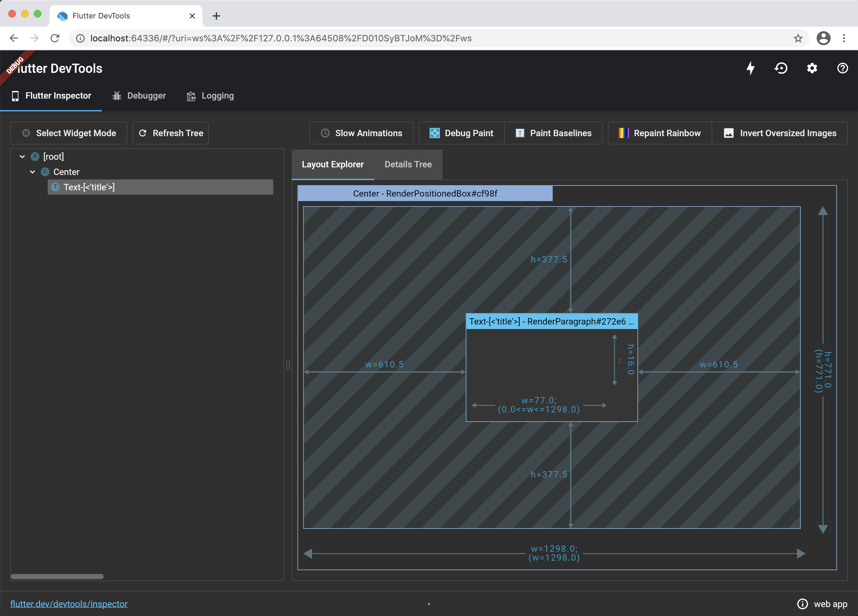Click the DevTools help question-mark icon
Image resolution: width=858 pixels, height=616 pixels.
(842, 68)
